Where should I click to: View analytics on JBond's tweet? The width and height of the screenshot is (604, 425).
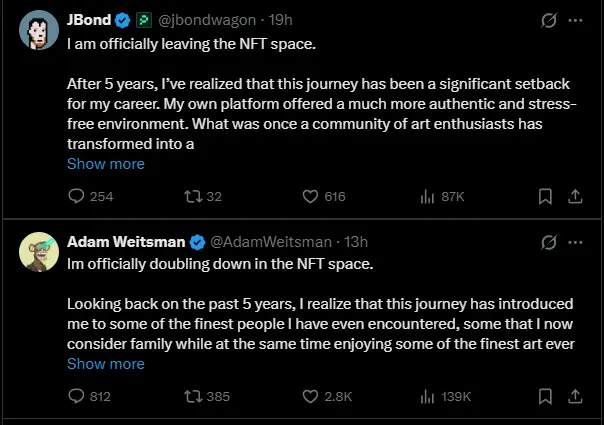click(426, 197)
